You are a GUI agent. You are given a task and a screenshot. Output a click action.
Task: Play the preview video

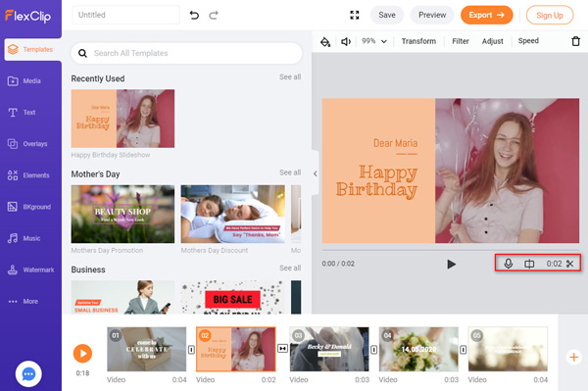coord(452,265)
